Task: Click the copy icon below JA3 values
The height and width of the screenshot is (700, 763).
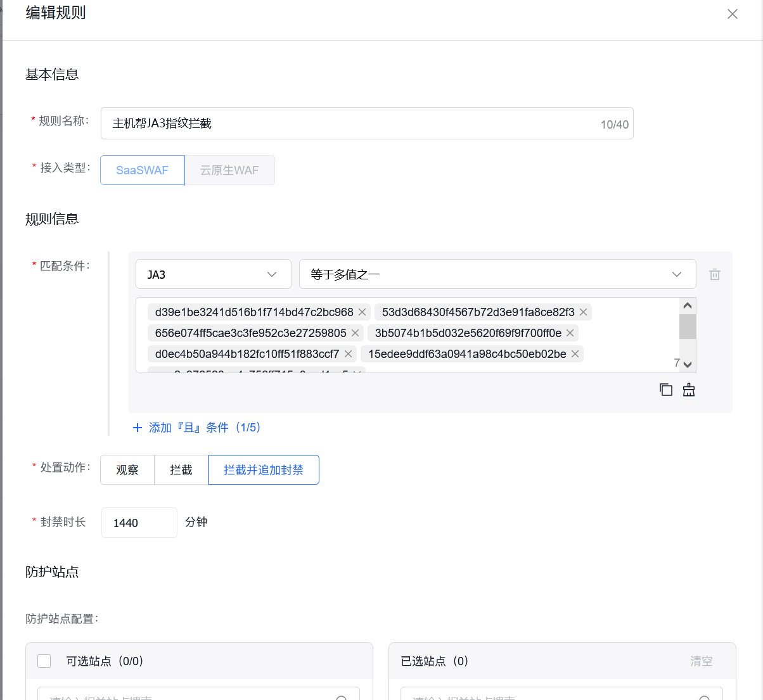Action: [665, 390]
